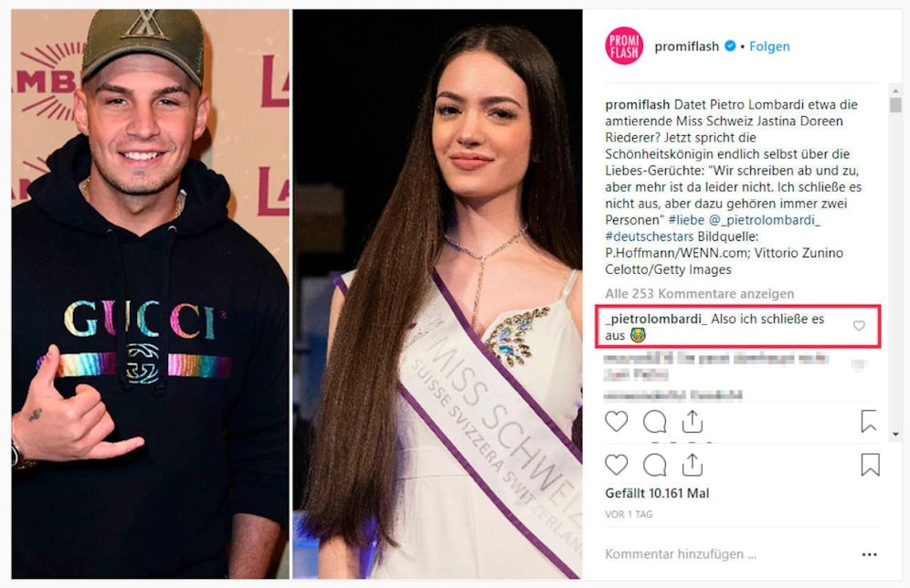Click the share icon in the lower action row
The width and height of the screenshot is (910, 588).
coord(692,464)
